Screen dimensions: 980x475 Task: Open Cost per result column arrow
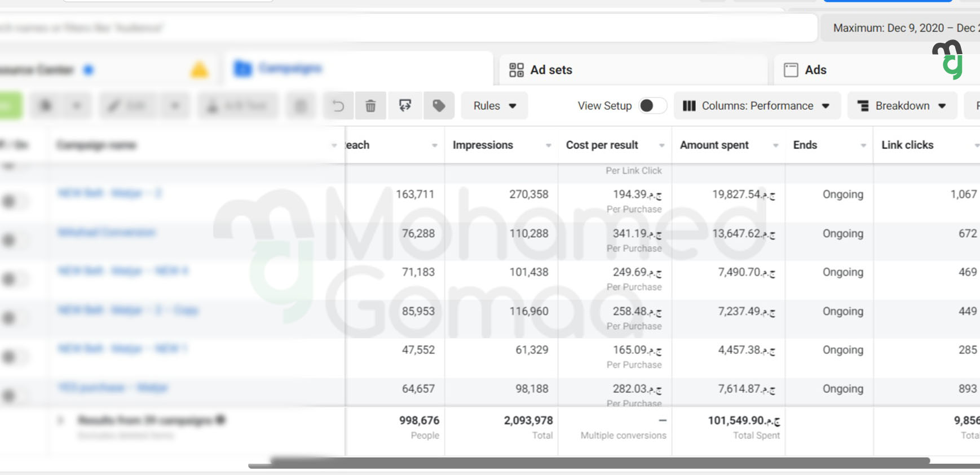pyautogui.click(x=662, y=145)
